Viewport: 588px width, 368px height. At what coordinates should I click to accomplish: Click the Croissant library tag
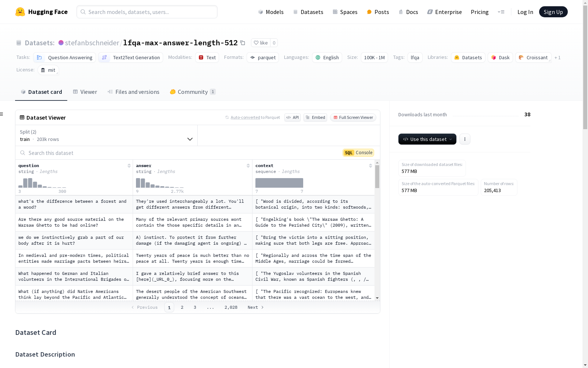tap(533, 57)
